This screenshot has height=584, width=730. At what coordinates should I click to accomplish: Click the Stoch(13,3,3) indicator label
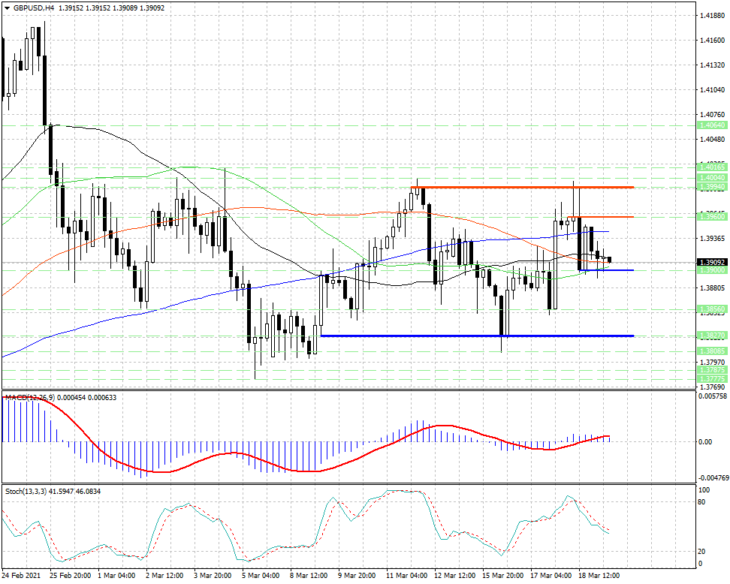pyautogui.click(x=26, y=491)
